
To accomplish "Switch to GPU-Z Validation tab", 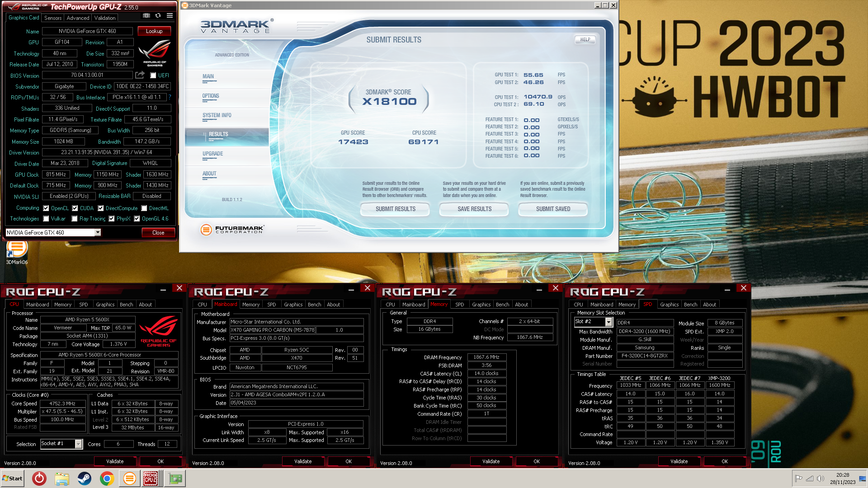I will (105, 18).
